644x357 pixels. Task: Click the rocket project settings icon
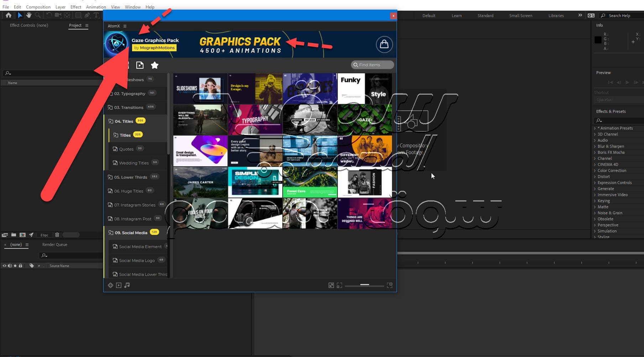click(31, 235)
